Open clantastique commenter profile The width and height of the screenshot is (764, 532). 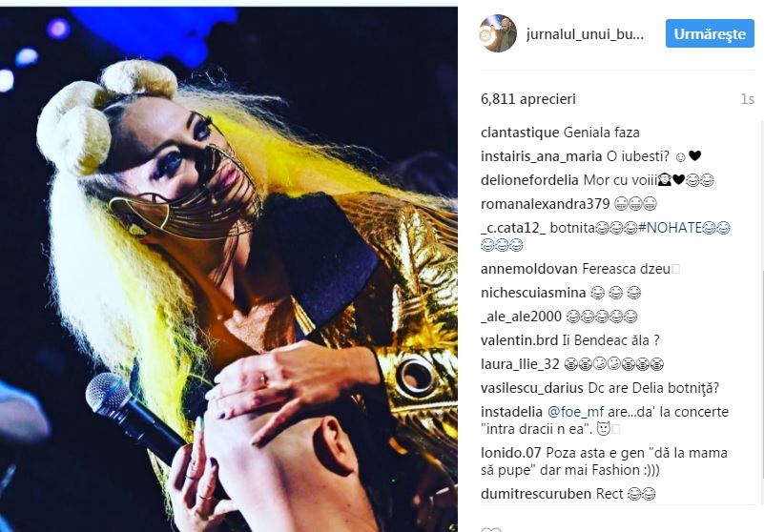520,133
